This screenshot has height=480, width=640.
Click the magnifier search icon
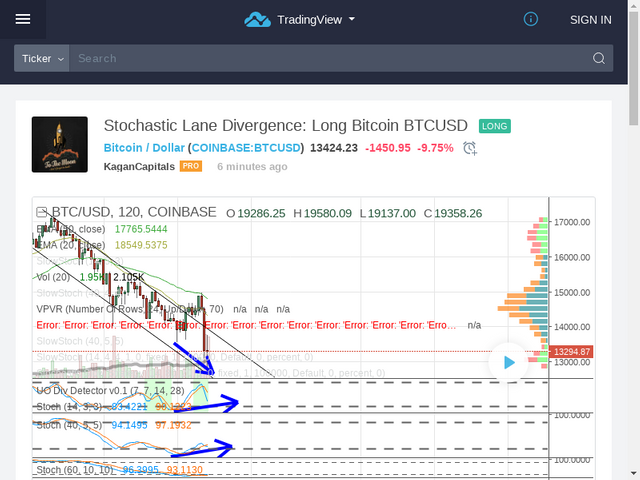(x=599, y=58)
